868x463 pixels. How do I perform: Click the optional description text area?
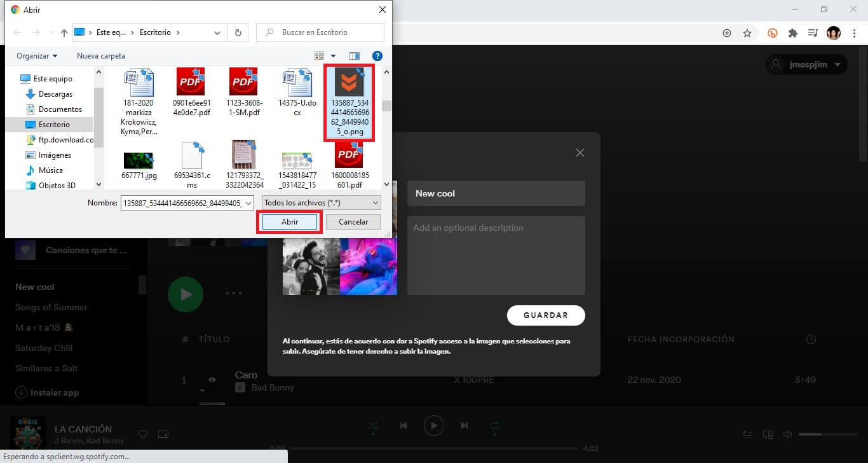coord(496,256)
